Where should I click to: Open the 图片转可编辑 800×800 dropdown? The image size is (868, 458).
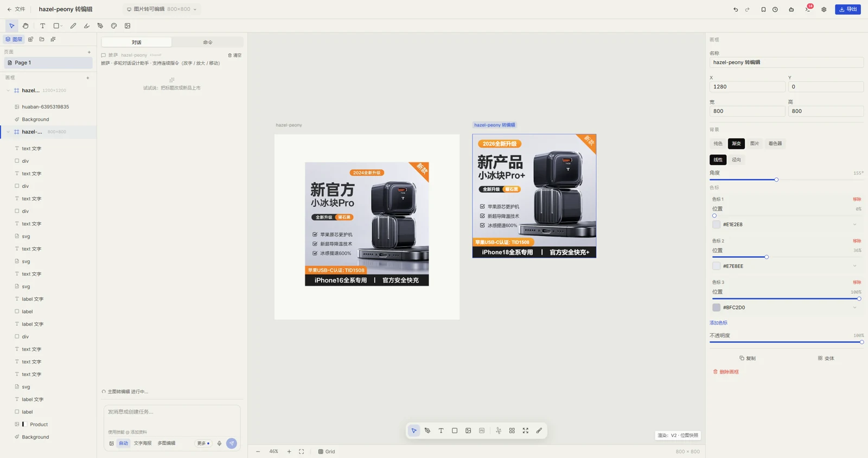pyautogui.click(x=162, y=9)
